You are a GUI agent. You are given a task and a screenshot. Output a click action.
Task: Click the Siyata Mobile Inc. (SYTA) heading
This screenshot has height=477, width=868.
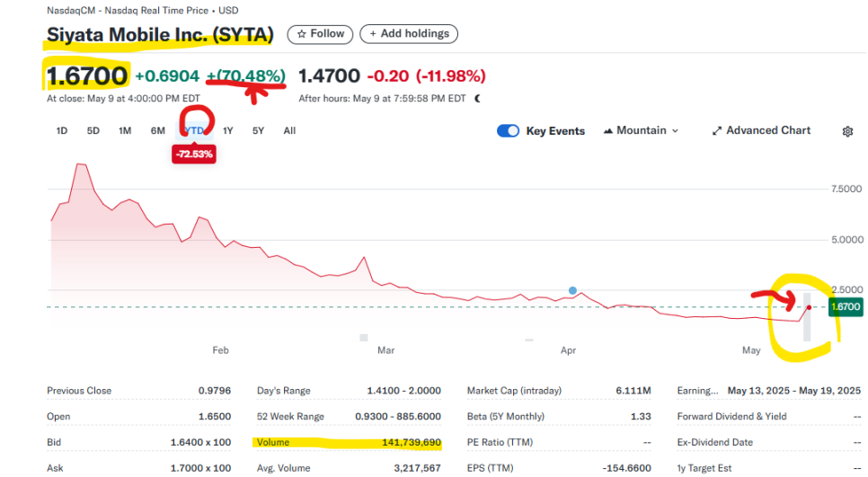coord(160,34)
